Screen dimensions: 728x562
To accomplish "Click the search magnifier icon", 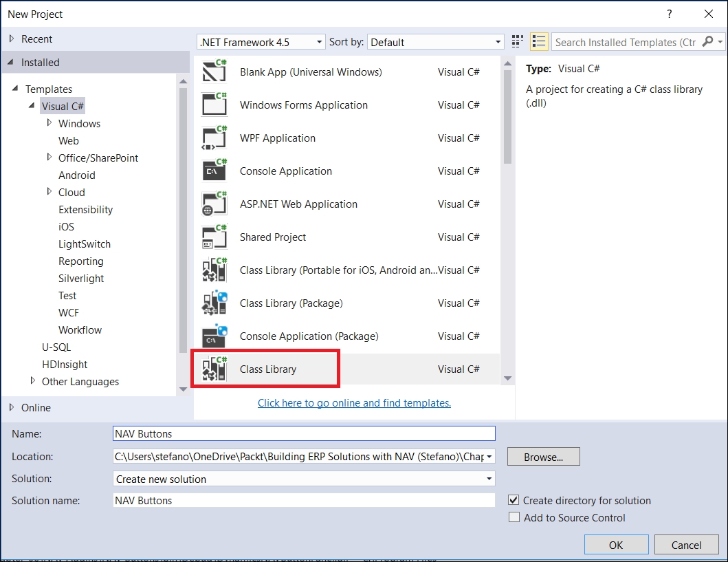I will coord(707,42).
